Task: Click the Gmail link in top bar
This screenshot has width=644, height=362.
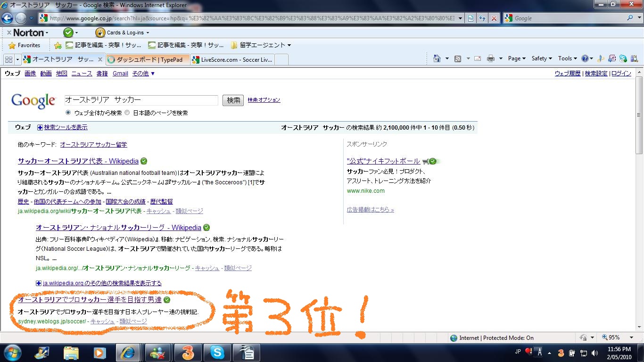Action: [x=120, y=74]
